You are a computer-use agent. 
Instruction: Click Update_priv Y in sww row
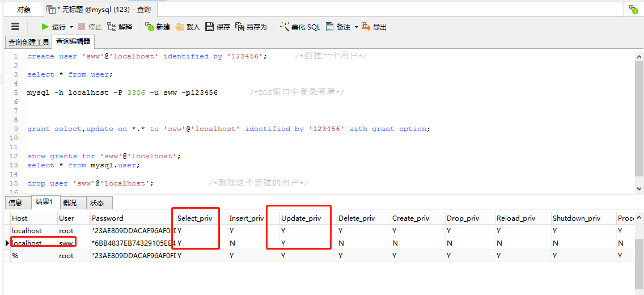(x=308, y=243)
